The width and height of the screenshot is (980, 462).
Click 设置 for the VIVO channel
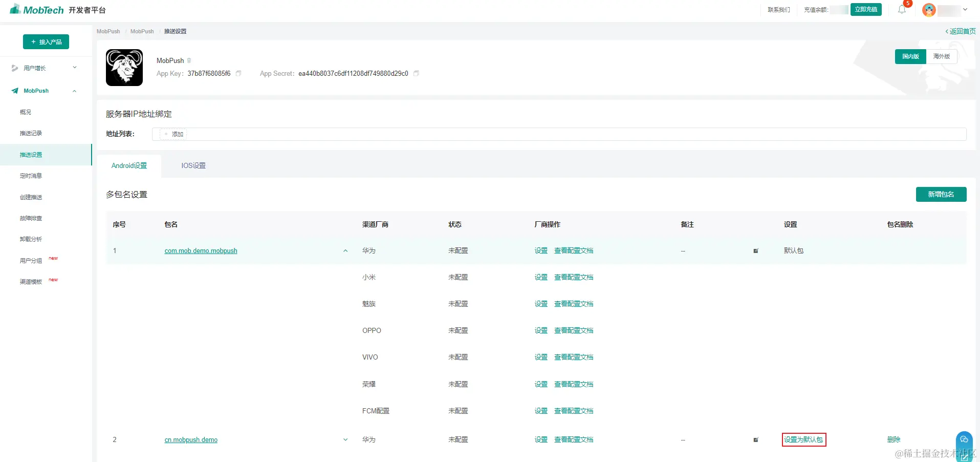[541, 357]
